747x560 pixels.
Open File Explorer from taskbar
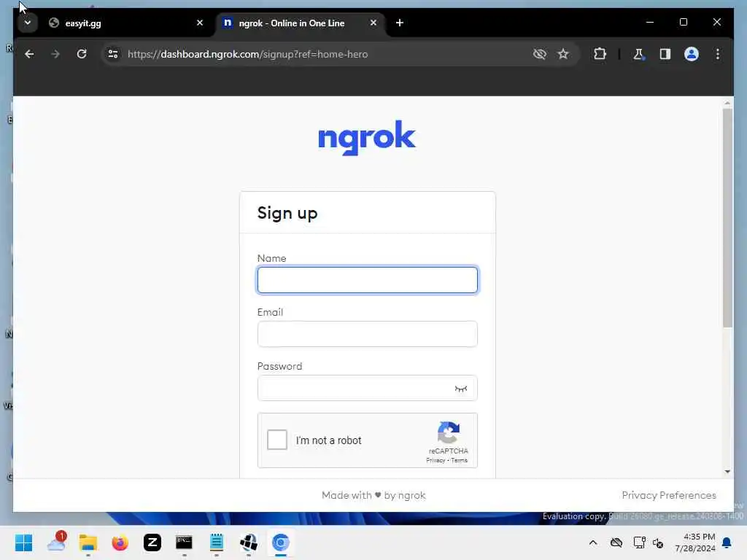[88, 542]
